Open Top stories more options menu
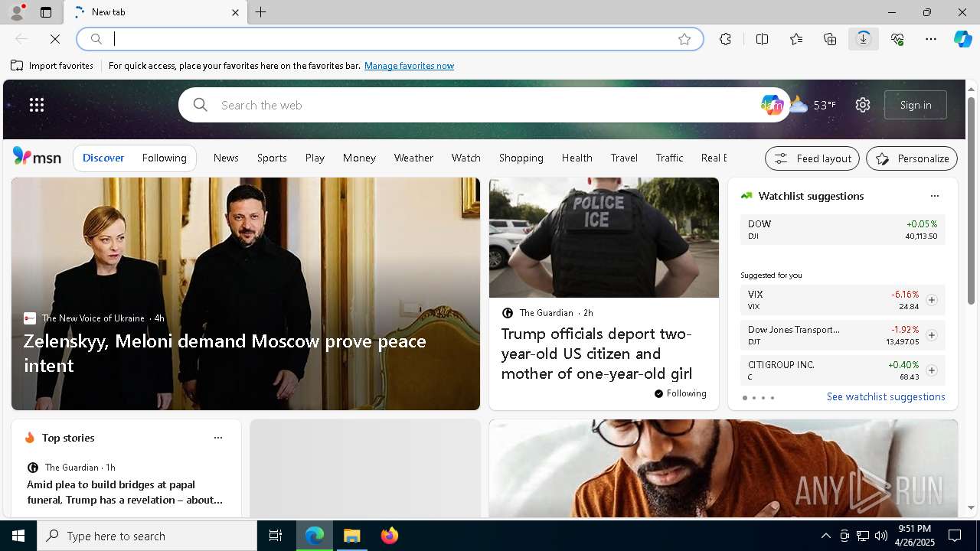This screenshot has width=980, height=551. tap(218, 438)
